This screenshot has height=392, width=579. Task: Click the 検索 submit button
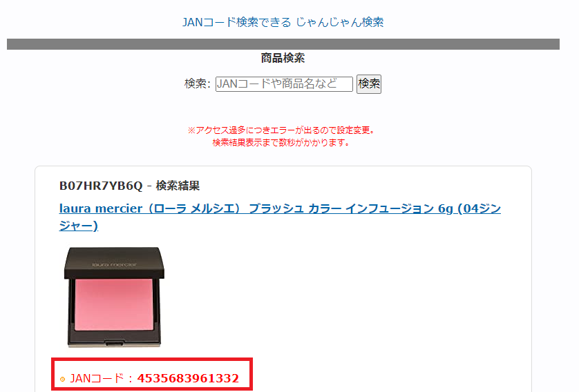click(368, 84)
